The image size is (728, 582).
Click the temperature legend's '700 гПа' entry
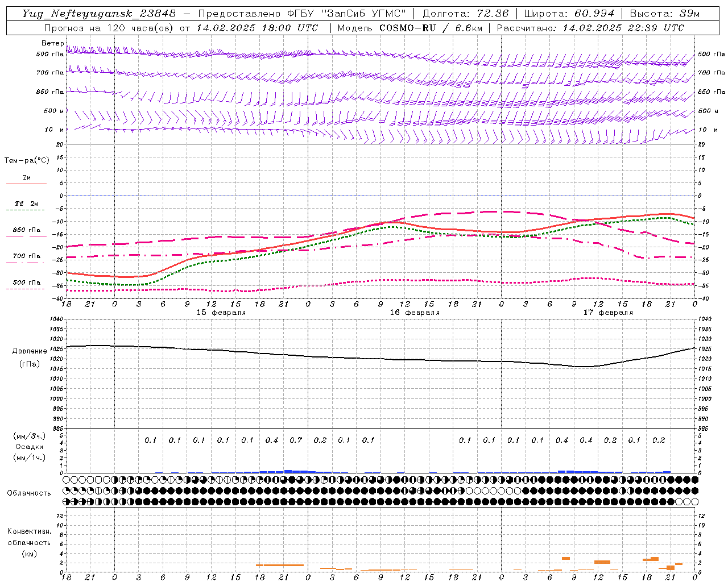[x=27, y=256]
